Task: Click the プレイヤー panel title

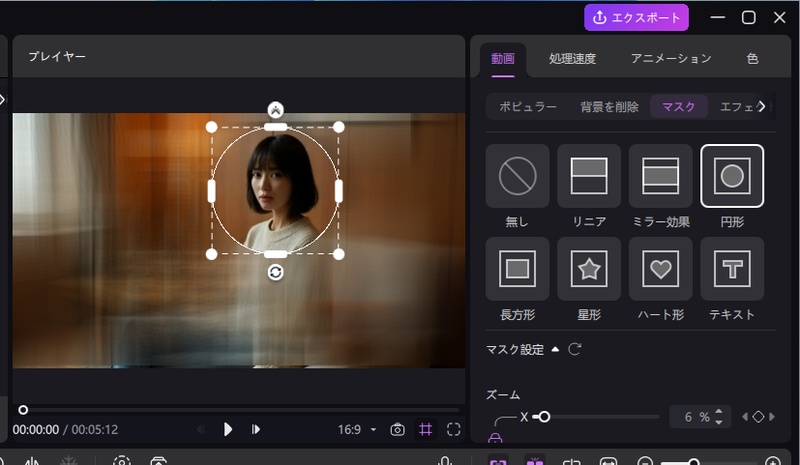Action: click(57, 56)
